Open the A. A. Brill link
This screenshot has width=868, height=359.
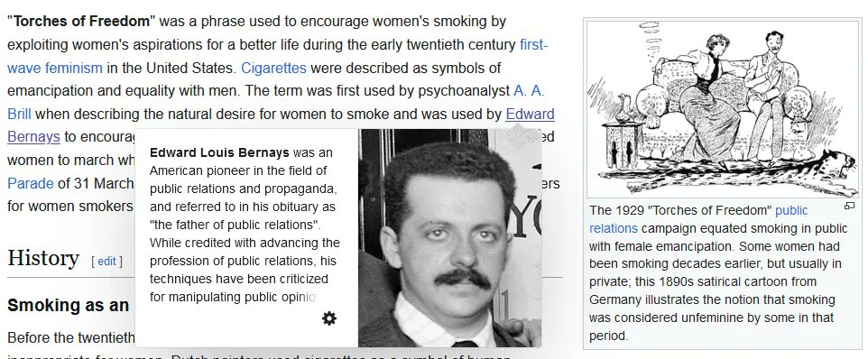(529, 91)
